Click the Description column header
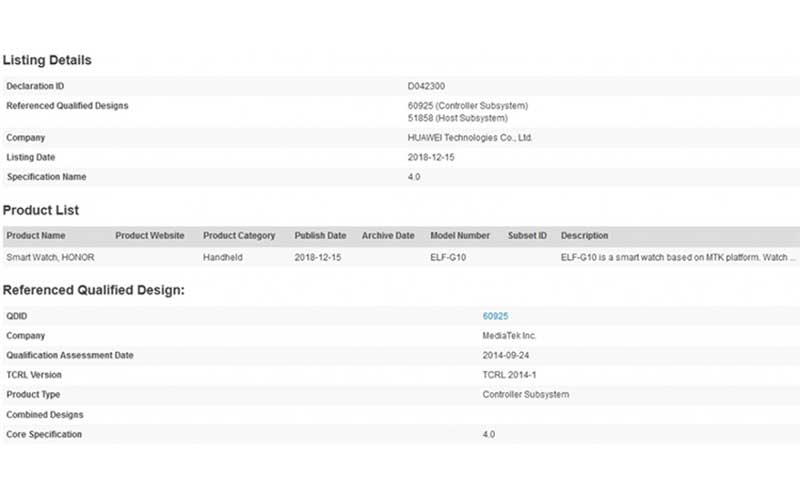The height and width of the screenshot is (499, 800). pyautogui.click(x=584, y=236)
